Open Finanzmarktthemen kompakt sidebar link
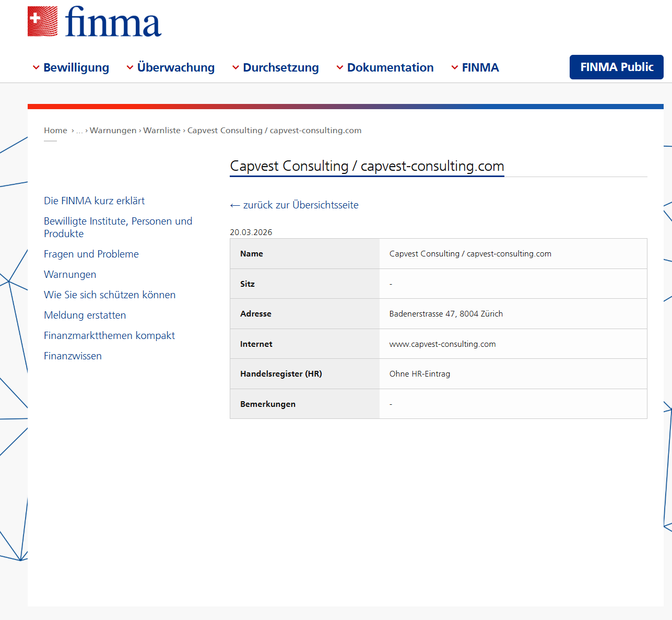Screen dimensions: 672x620 click(x=110, y=335)
